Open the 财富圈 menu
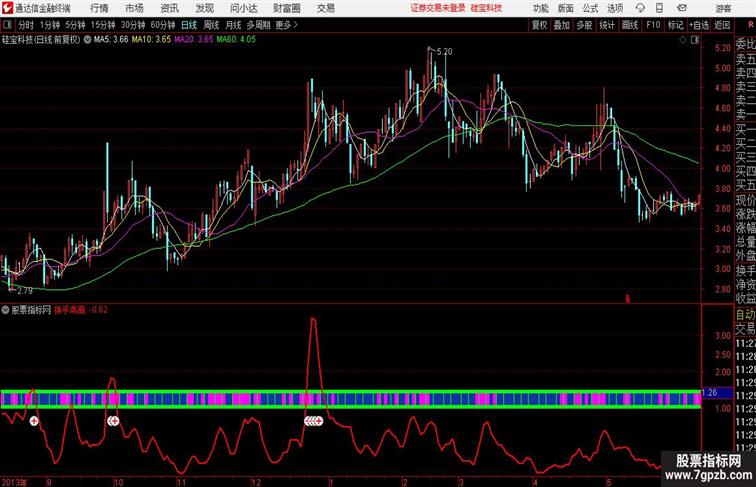The width and height of the screenshot is (756, 487). [x=286, y=8]
